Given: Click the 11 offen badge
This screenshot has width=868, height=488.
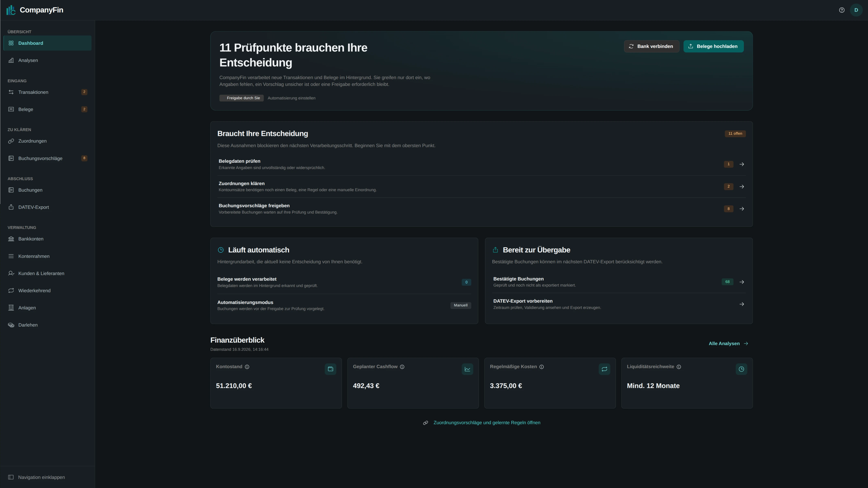Looking at the screenshot, I should point(735,134).
